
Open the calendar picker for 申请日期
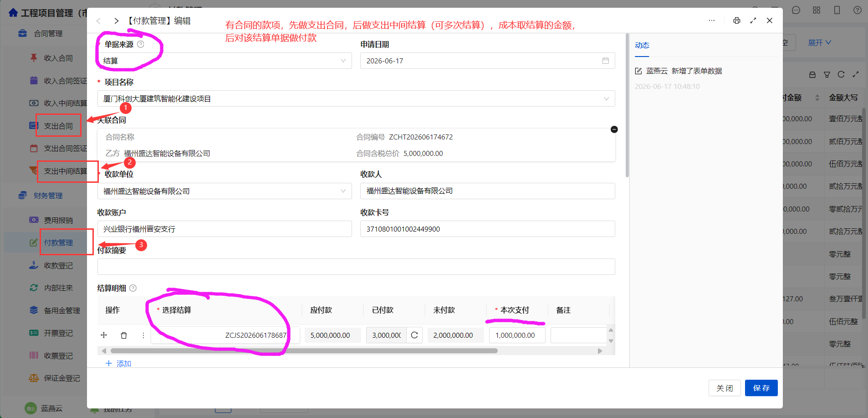(605, 61)
